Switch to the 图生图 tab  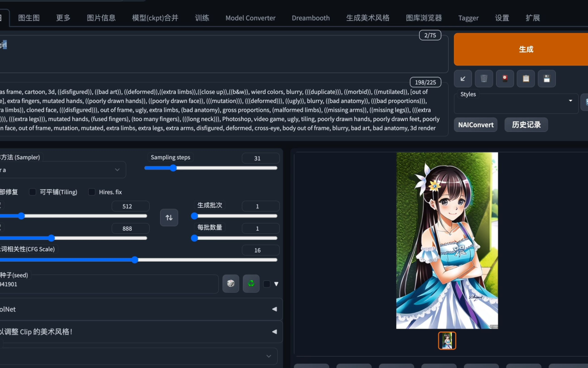point(29,17)
